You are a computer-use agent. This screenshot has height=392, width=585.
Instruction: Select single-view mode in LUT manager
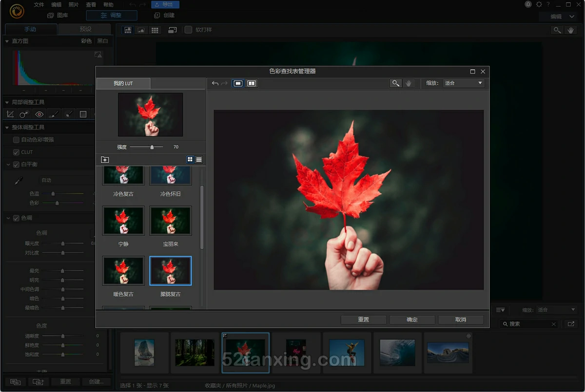tap(238, 83)
